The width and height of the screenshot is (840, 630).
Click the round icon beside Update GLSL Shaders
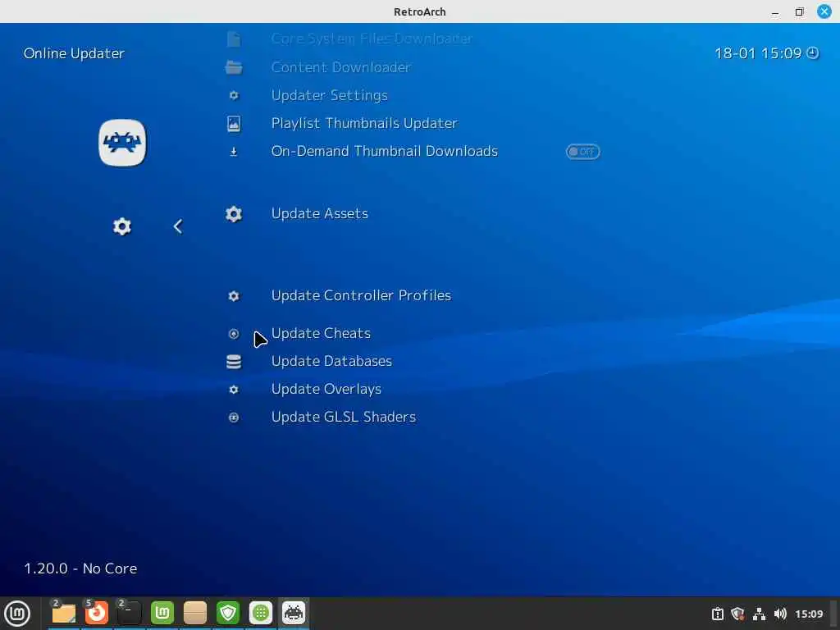coord(234,418)
